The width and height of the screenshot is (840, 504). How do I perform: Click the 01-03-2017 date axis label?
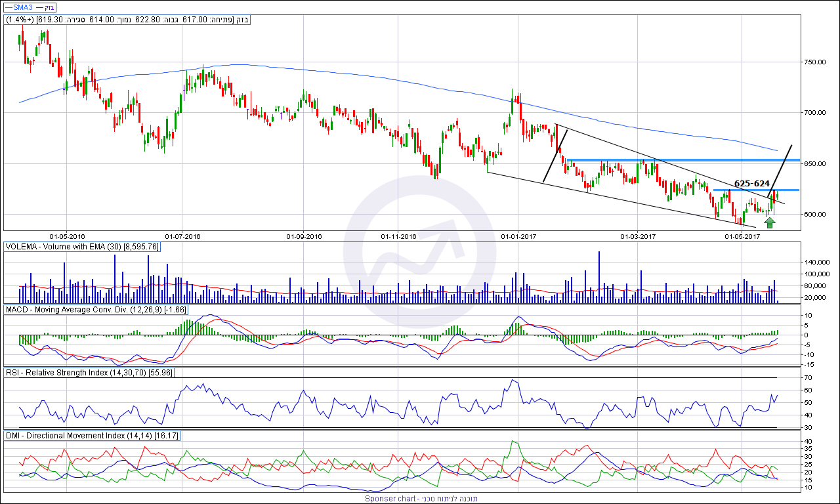[x=638, y=236]
